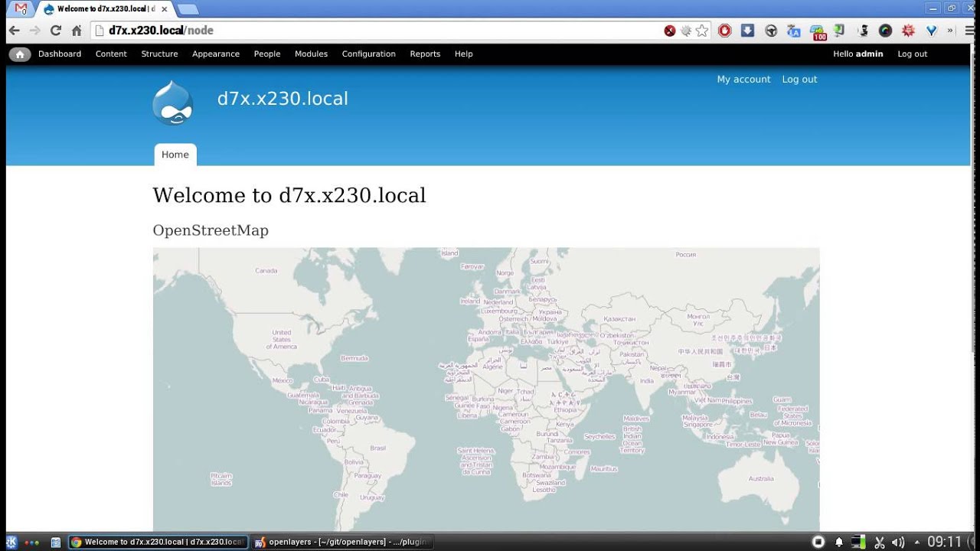Open the clipboard scissors tray icon
The height and width of the screenshot is (551, 980).
880,543
